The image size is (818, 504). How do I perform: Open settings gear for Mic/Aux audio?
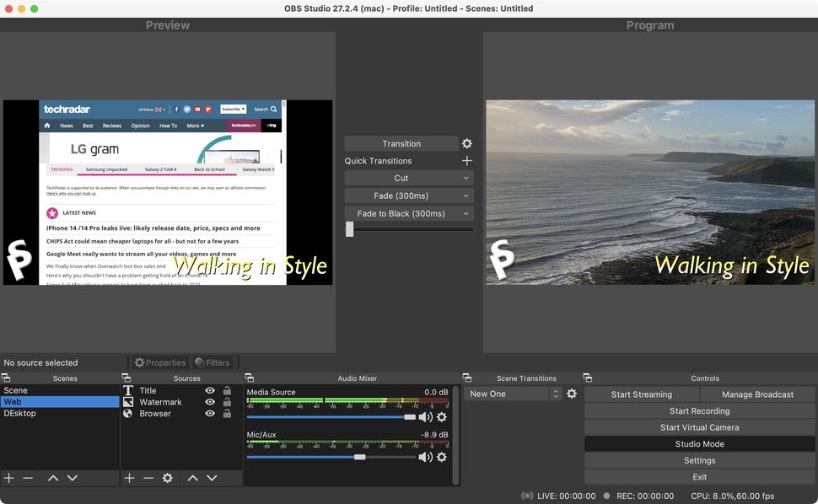442,456
